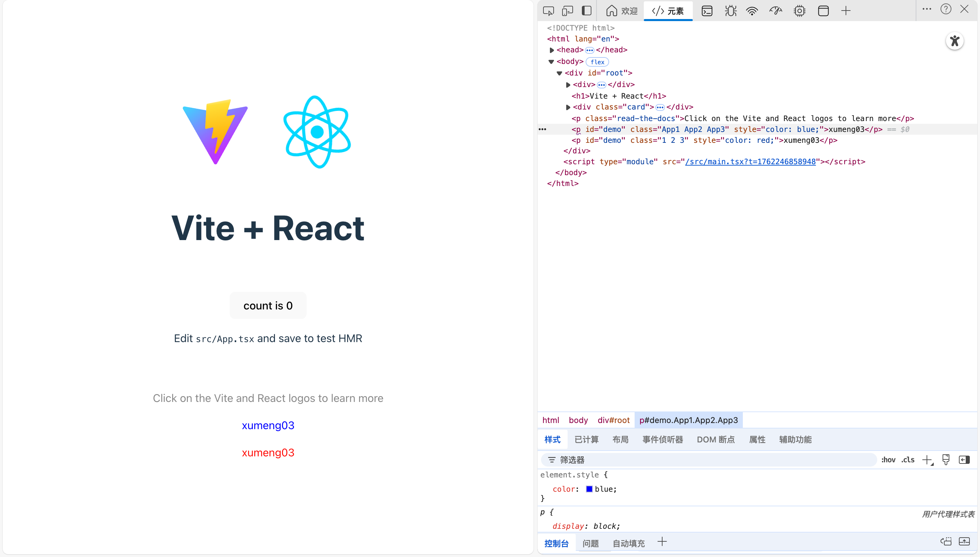Open the Performance gauge icon tab
The image size is (980, 557).
pos(775,11)
